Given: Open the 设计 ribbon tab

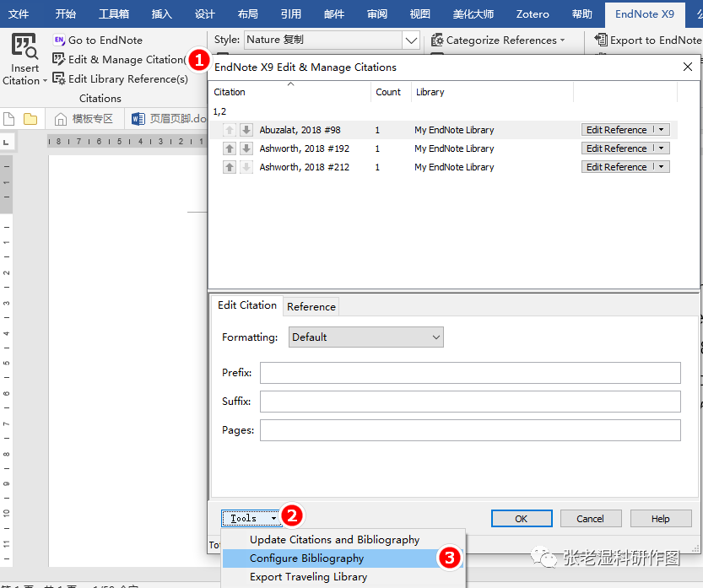Looking at the screenshot, I should tap(205, 13).
